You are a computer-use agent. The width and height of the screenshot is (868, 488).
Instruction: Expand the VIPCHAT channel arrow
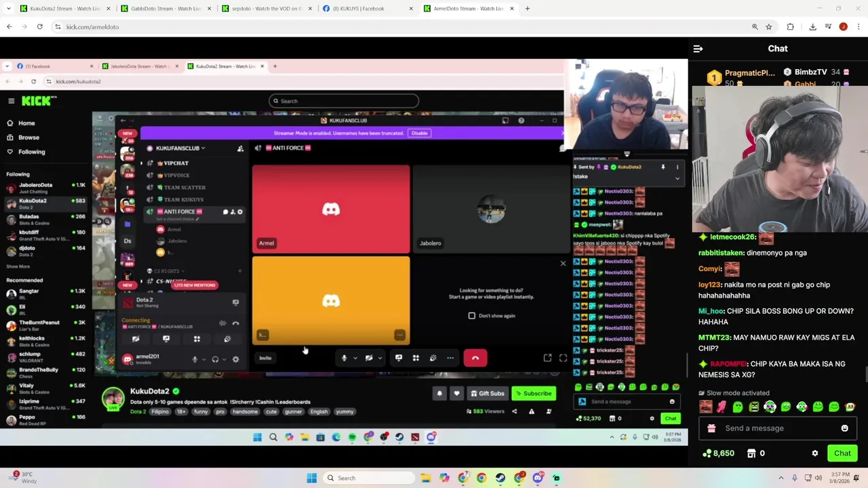click(142, 163)
